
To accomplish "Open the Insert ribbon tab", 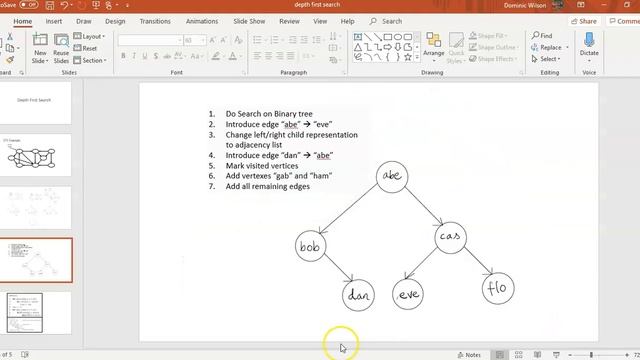I will pos(54,21).
